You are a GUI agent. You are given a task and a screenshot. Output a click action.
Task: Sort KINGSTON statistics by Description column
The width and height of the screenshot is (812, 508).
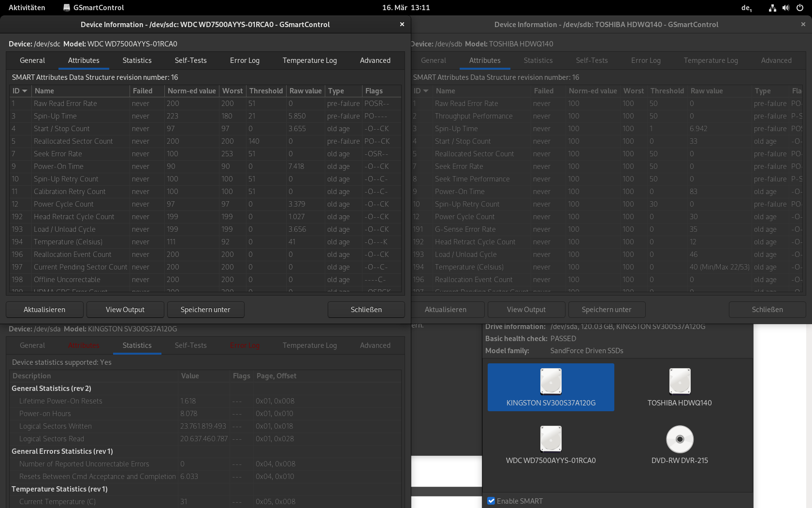click(94, 376)
